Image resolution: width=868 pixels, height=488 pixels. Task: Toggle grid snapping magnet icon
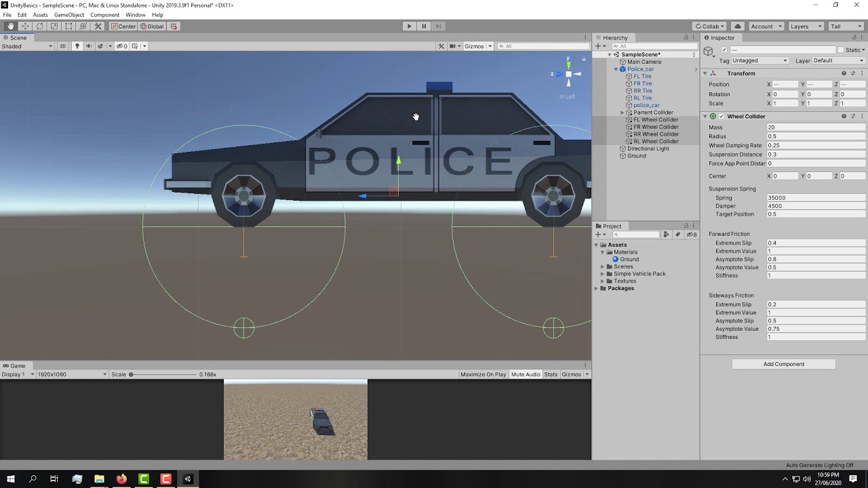point(174,26)
